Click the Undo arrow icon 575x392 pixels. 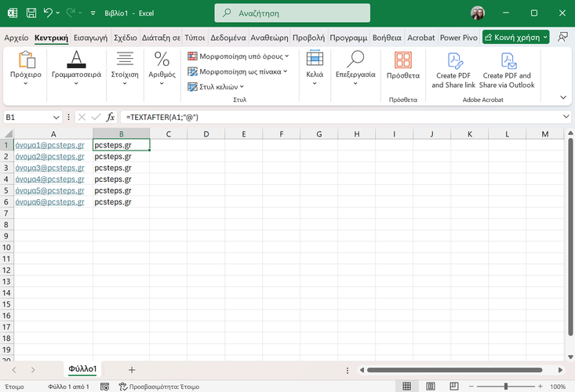pyautogui.click(x=49, y=13)
